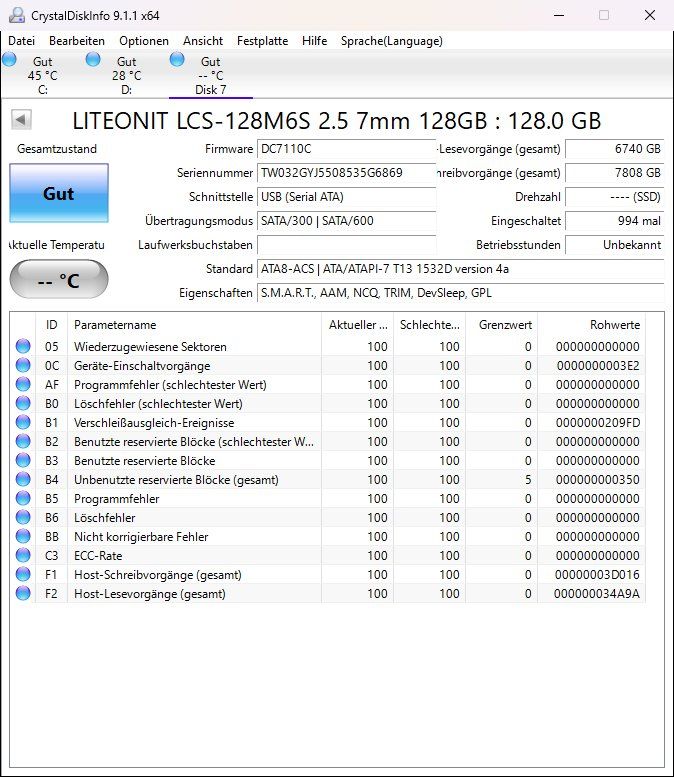The height and width of the screenshot is (777, 674).
Task: Select the Host-Schreibvorgänge (gesamt) row
Action: point(328,575)
